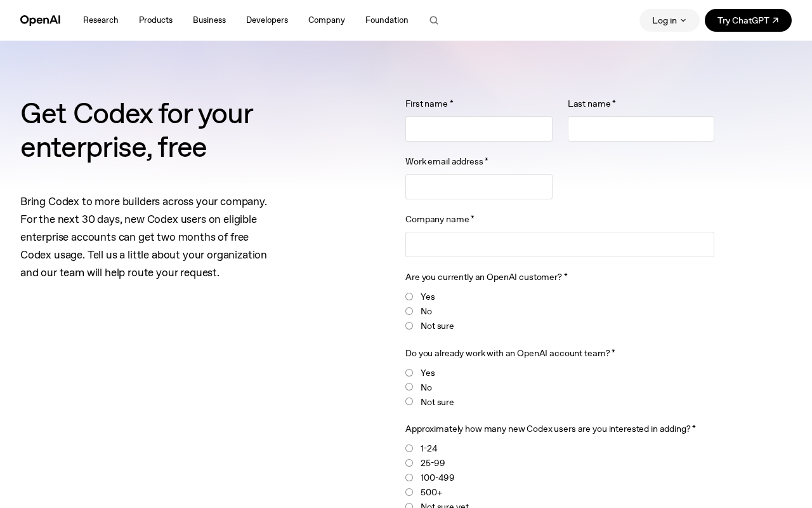The image size is (812, 508).
Task: Open the search icon in the navbar
Action: pyautogui.click(x=434, y=20)
